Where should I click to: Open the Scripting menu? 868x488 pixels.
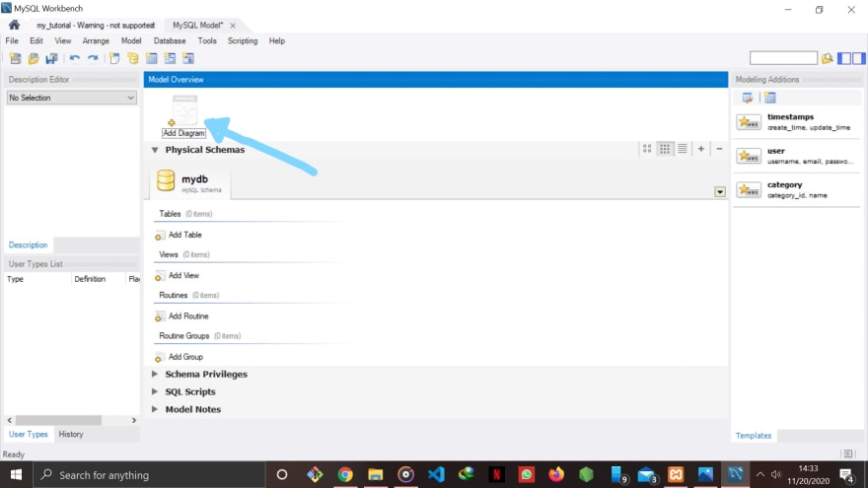click(243, 41)
